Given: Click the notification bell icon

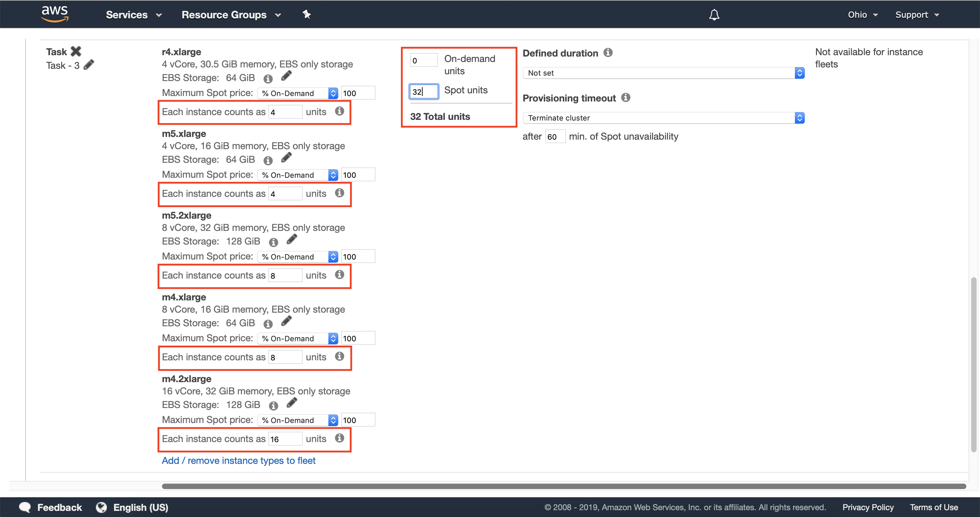Looking at the screenshot, I should click(x=714, y=14).
